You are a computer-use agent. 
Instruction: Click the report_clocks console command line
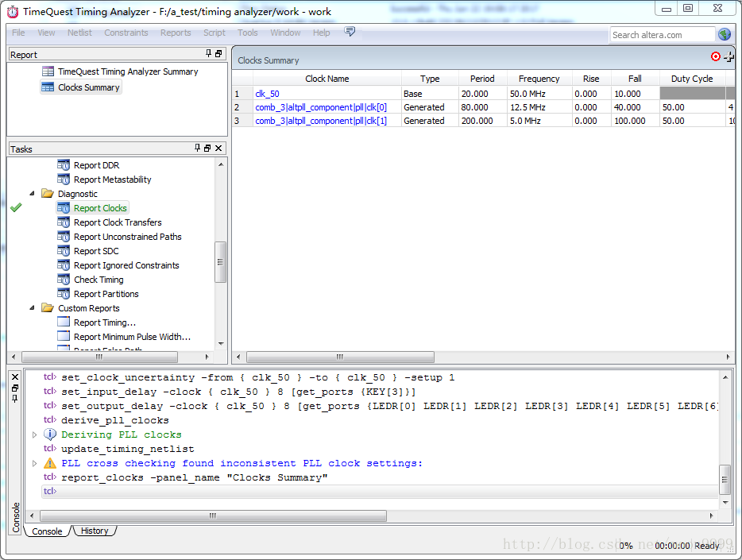194,477
